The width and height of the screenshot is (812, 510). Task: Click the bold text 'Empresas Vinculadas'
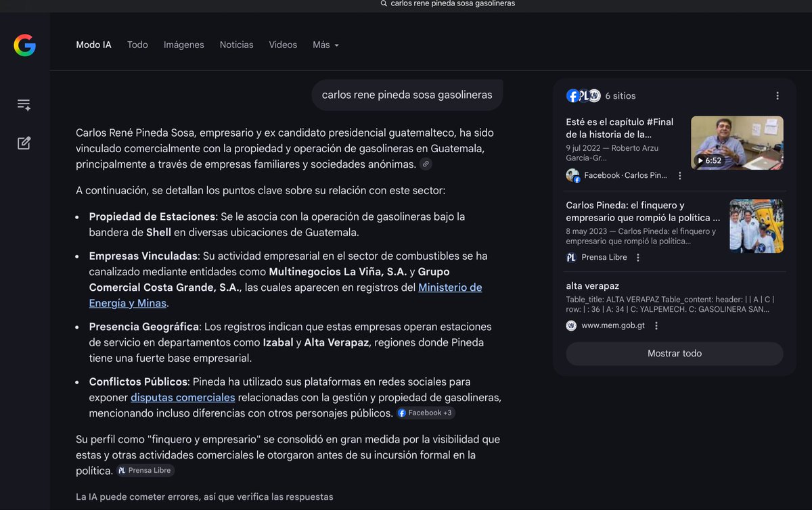coord(143,256)
